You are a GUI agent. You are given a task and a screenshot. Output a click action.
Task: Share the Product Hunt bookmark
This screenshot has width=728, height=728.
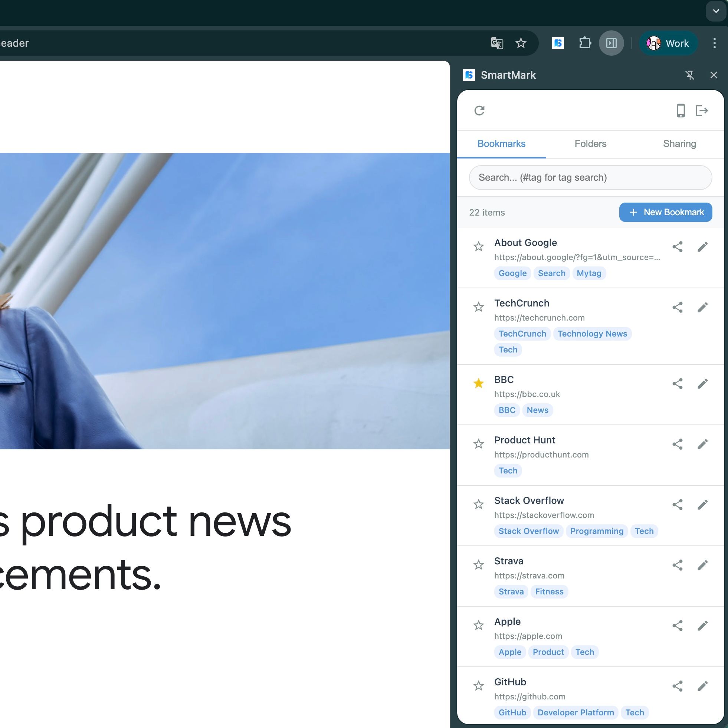(x=678, y=444)
